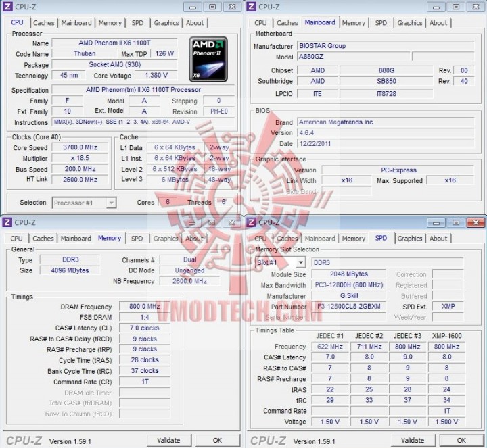
Task: Close the SPD window with red X
Action: point(476,222)
